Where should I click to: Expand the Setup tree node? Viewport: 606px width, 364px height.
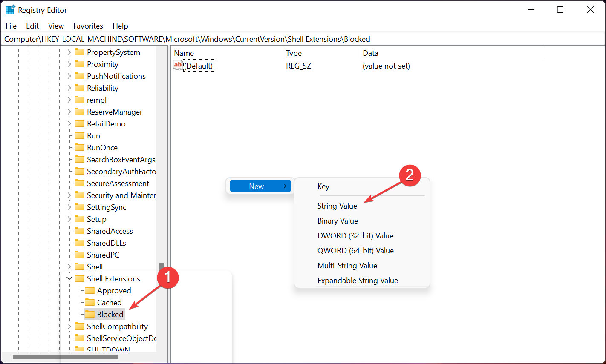69,219
